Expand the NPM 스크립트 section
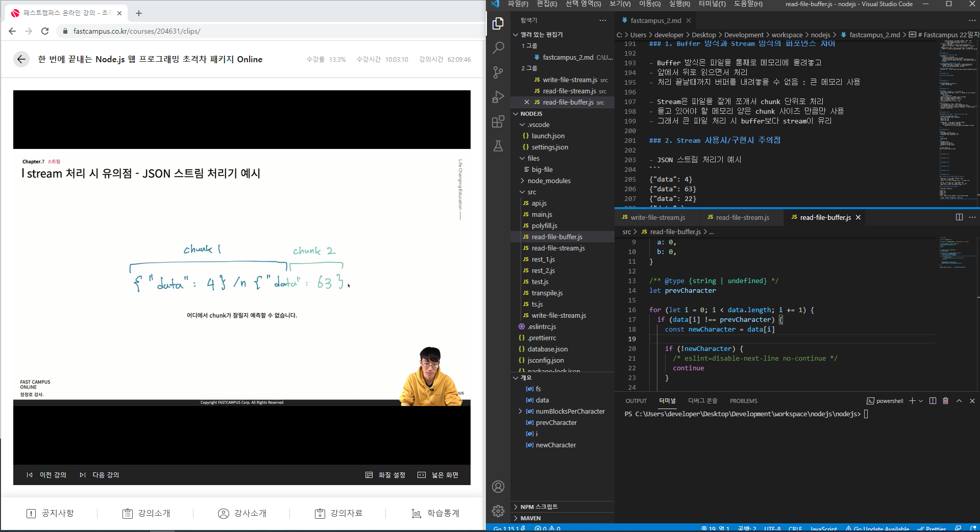Viewport: 980px width, 532px height. (562, 506)
